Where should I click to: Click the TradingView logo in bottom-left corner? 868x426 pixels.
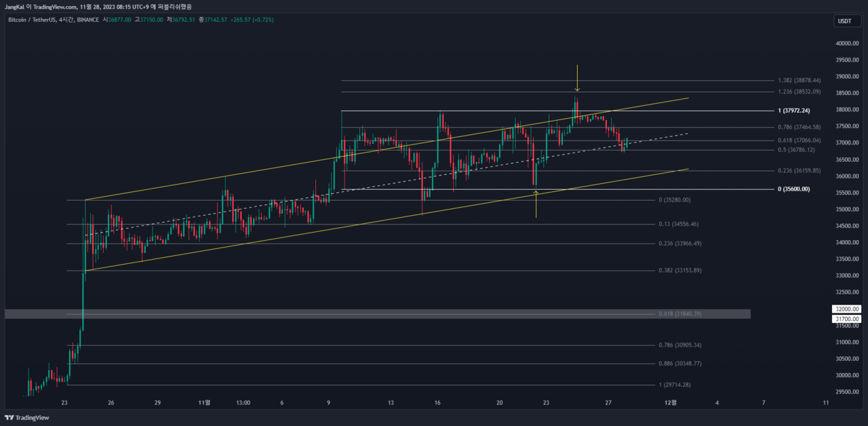click(x=27, y=418)
